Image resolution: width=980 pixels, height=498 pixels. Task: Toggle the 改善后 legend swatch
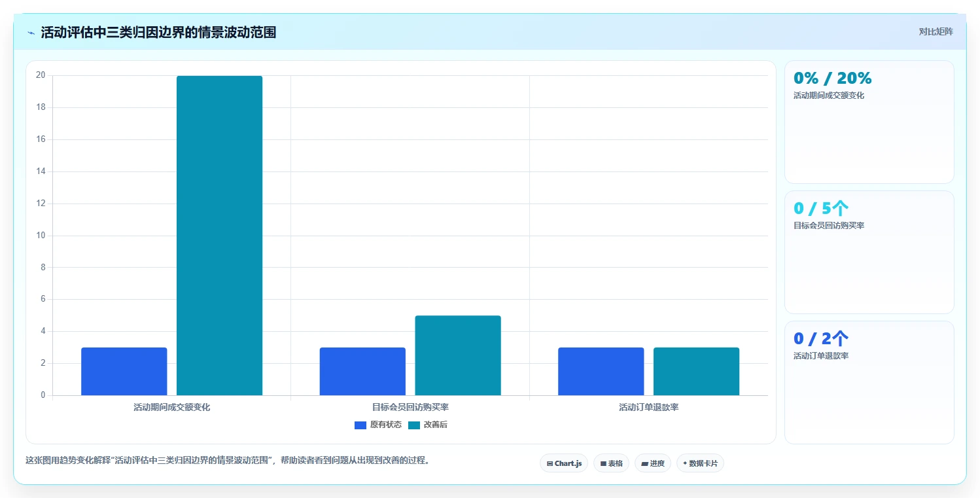[x=414, y=425]
